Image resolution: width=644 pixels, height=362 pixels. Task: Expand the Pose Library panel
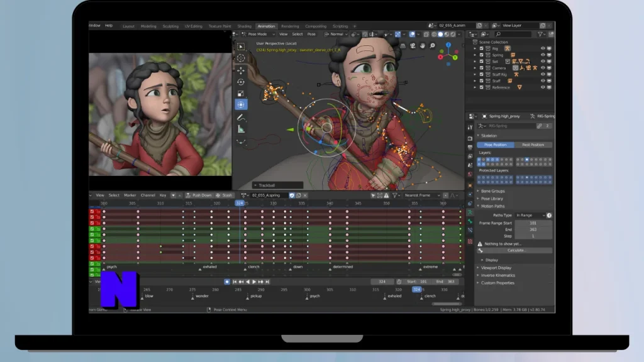(492, 199)
